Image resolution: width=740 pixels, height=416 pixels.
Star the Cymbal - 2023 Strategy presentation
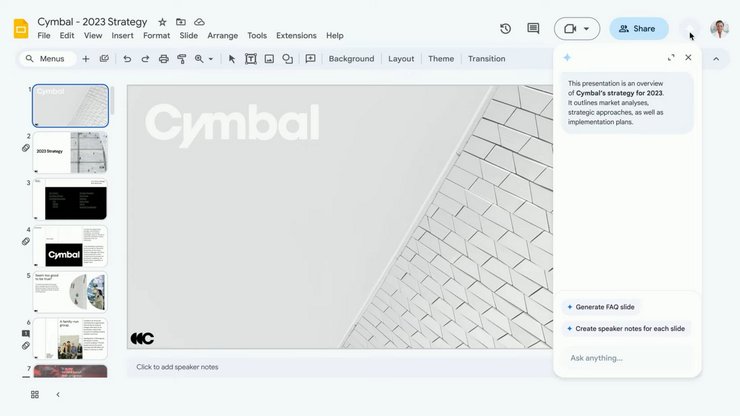click(162, 22)
